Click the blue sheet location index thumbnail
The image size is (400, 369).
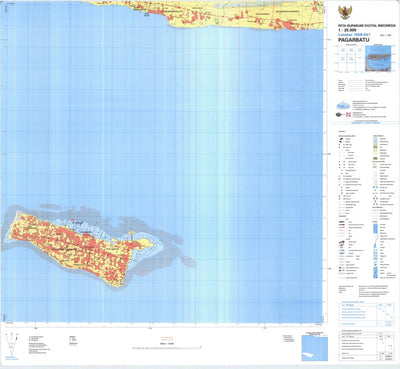click(x=378, y=58)
